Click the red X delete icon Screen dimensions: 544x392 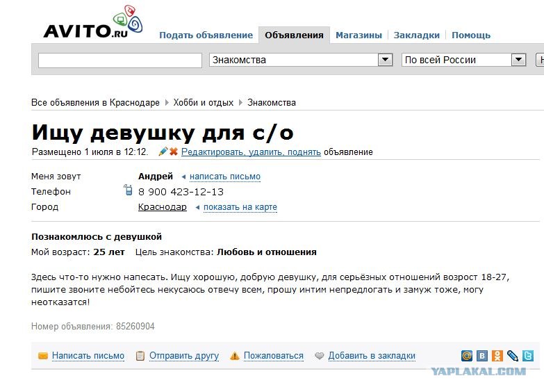[x=174, y=152]
